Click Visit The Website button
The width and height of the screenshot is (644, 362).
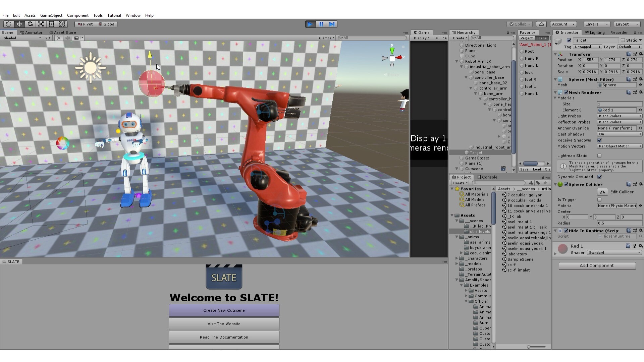(224, 324)
